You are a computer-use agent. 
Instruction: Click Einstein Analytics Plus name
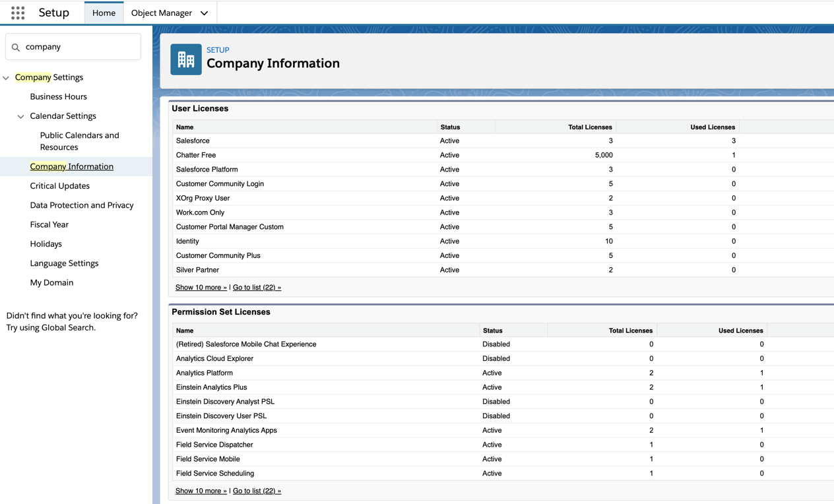(x=211, y=387)
